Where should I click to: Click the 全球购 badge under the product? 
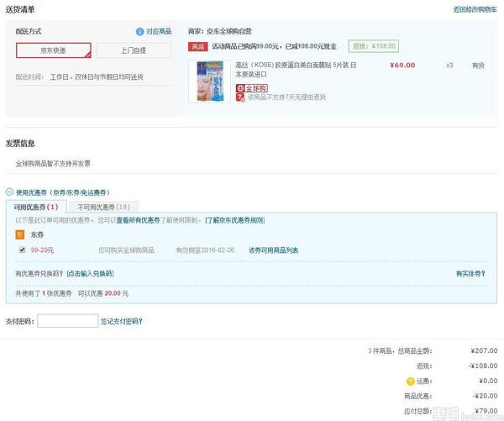[x=252, y=88]
